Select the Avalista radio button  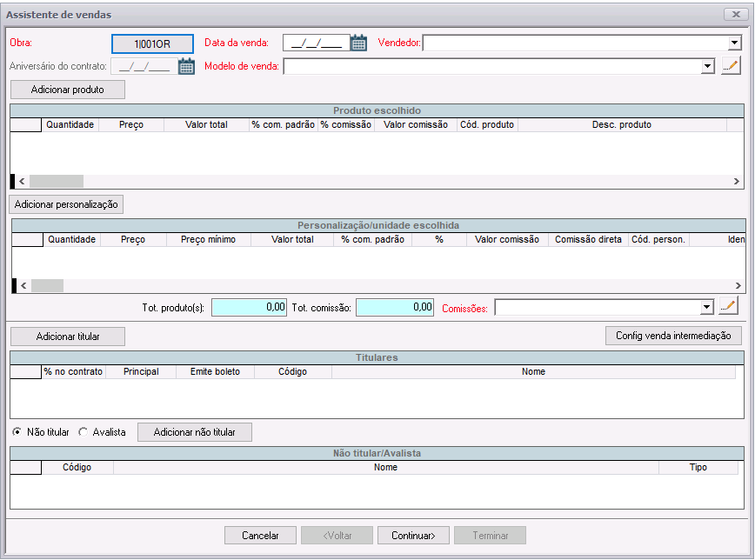point(84,432)
